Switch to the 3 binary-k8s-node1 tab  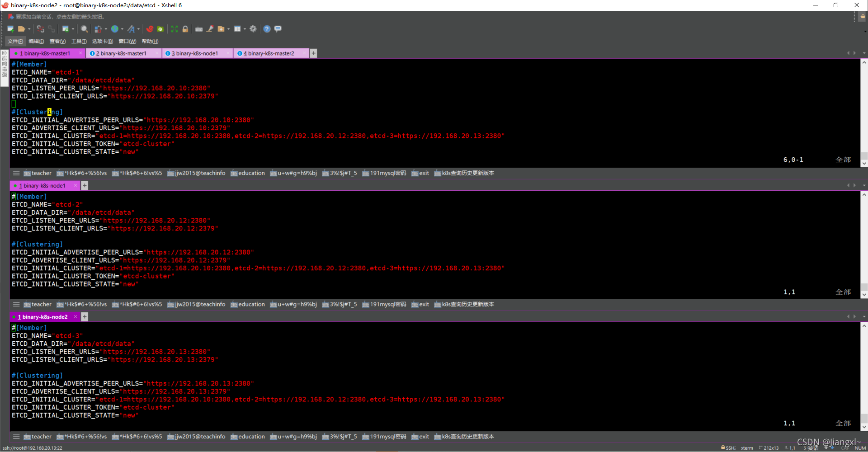198,53
